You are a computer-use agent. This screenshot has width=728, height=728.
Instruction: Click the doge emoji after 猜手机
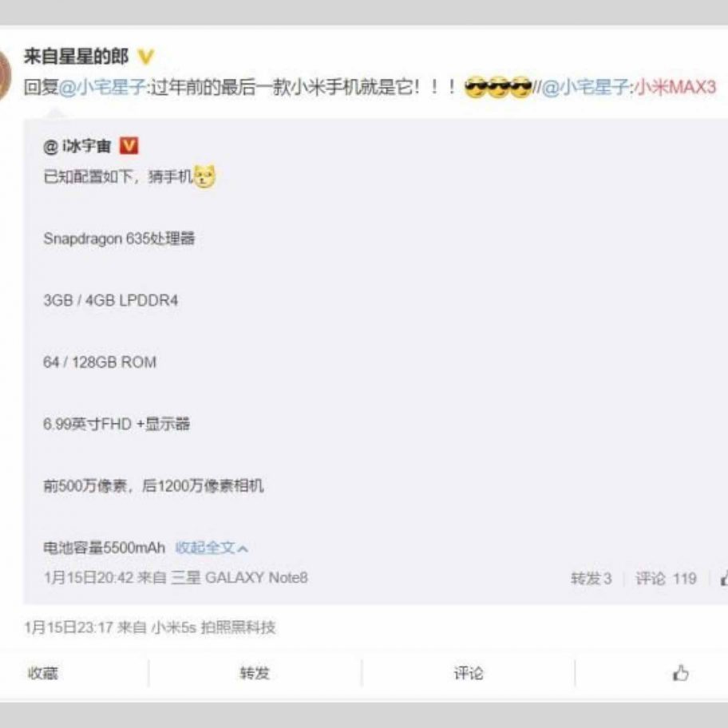[x=204, y=176]
